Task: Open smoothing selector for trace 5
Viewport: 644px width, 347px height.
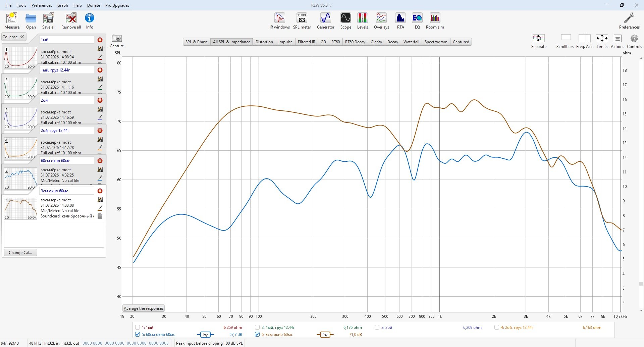Action: point(205,335)
